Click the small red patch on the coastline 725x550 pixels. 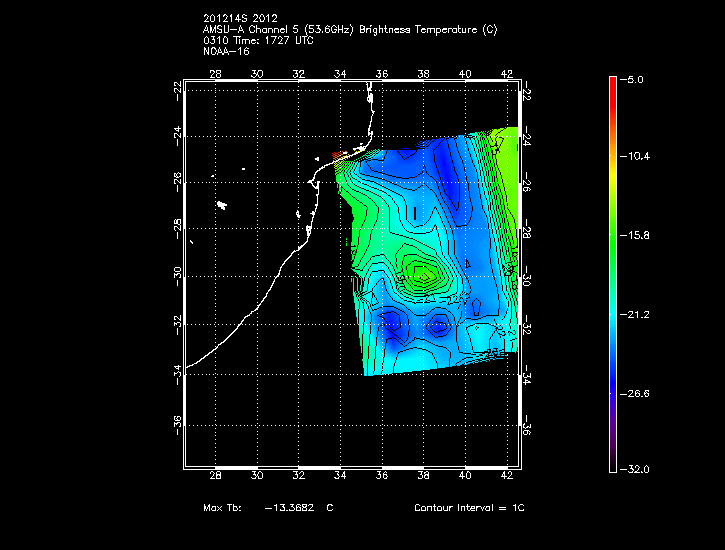(x=337, y=155)
